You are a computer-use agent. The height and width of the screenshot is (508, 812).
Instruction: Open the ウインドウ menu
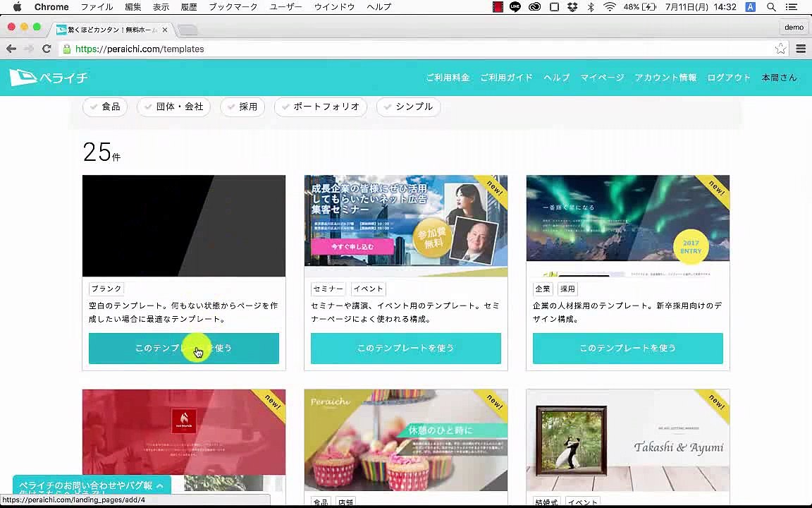tap(335, 7)
